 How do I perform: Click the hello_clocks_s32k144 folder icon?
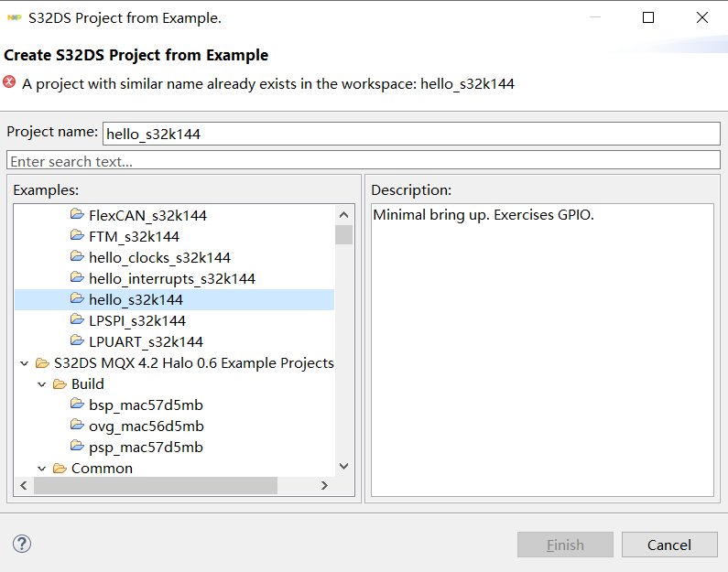77,258
